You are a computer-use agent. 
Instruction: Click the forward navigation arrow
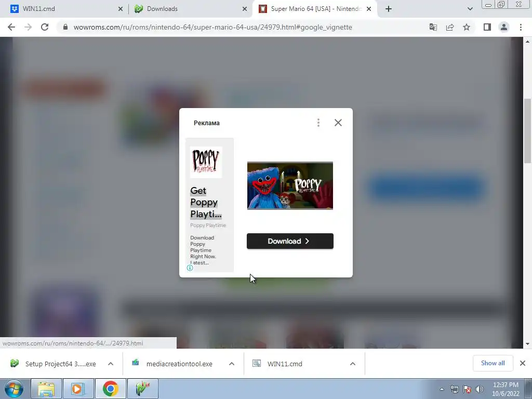(x=28, y=27)
